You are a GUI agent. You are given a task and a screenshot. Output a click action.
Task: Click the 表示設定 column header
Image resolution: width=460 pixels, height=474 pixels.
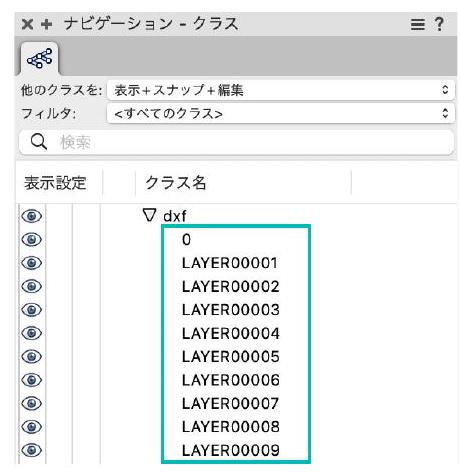pyautogui.click(x=55, y=183)
